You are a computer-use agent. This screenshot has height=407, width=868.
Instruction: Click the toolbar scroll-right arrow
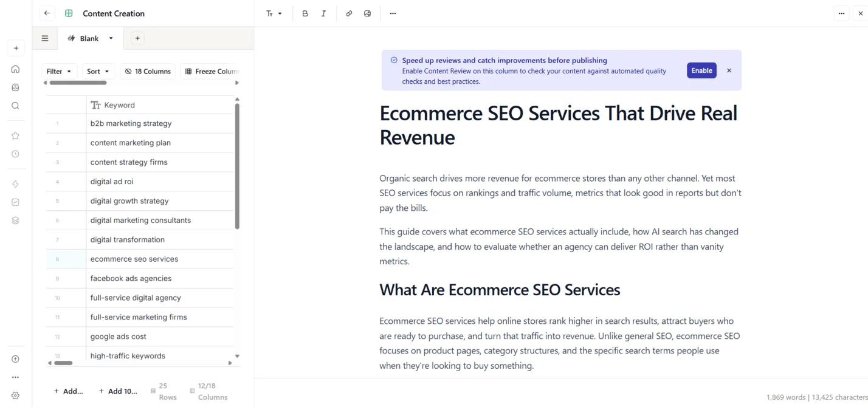pos(237,83)
